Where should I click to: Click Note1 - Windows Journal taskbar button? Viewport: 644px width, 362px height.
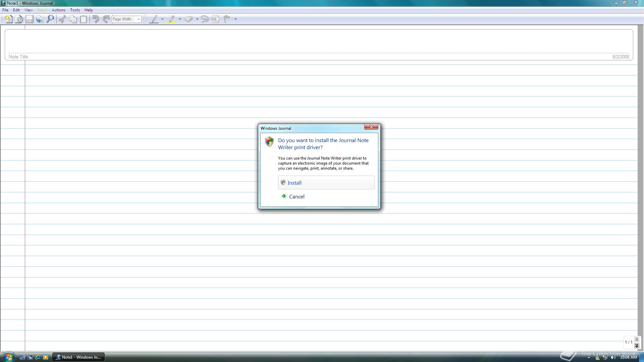point(78,357)
